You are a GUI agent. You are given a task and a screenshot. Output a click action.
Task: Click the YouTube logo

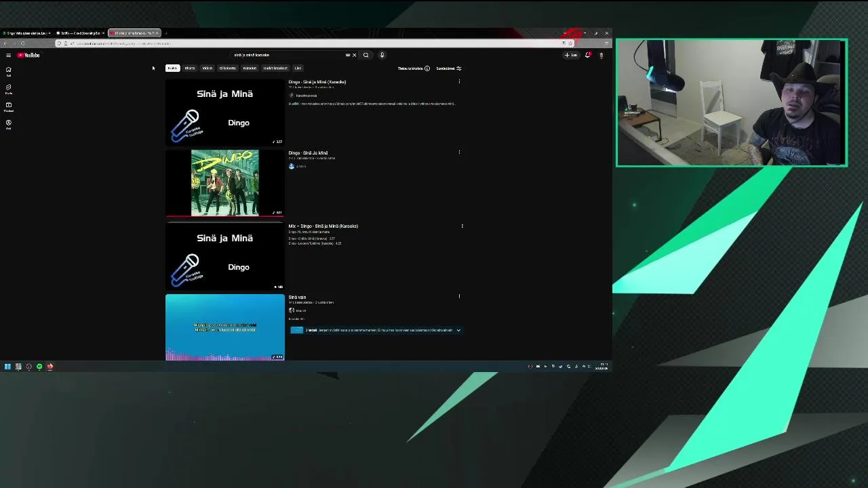28,55
